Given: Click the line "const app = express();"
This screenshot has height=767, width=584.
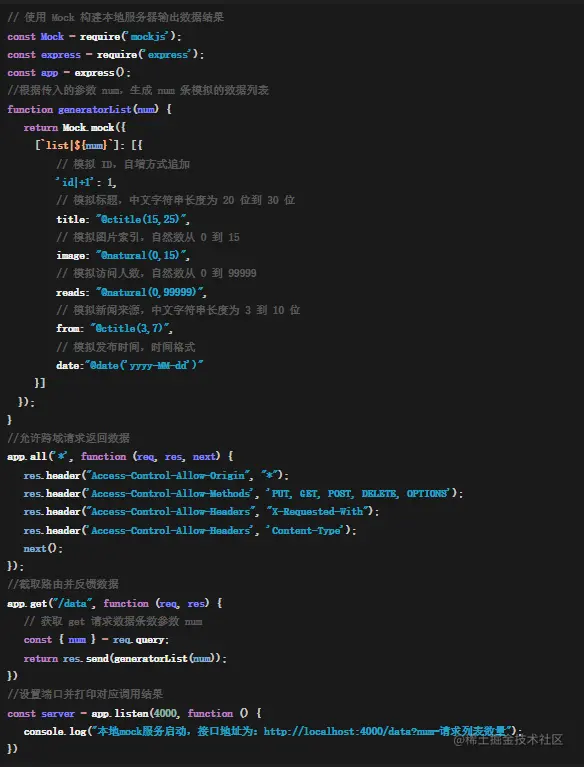Looking at the screenshot, I should pyautogui.click(x=69, y=73).
